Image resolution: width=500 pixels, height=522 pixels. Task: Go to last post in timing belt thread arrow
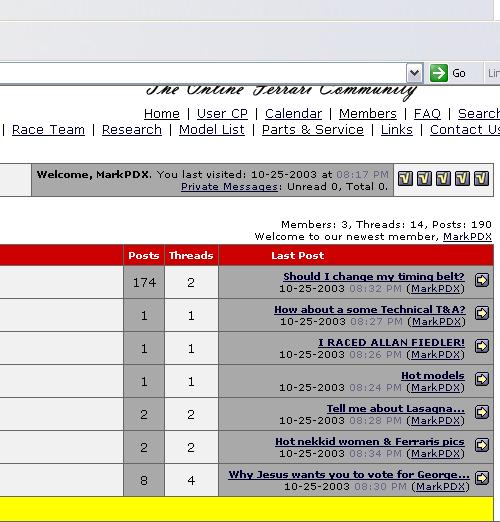[x=482, y=280]
